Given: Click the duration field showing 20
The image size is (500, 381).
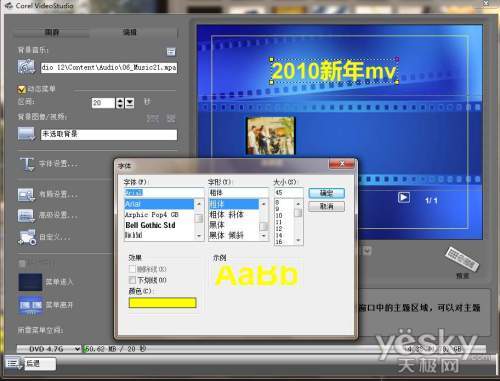Looking at the screenshot, I should [x=103, y=103].
